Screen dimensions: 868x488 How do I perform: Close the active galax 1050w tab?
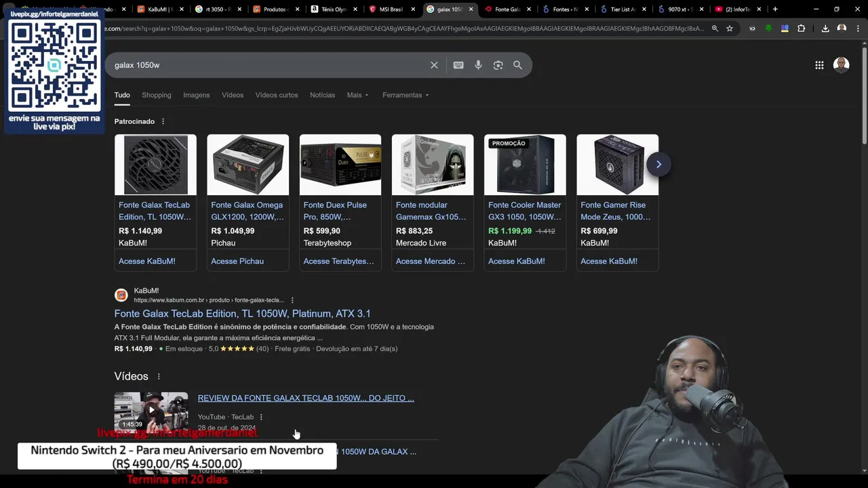click(x=470, y=9)
